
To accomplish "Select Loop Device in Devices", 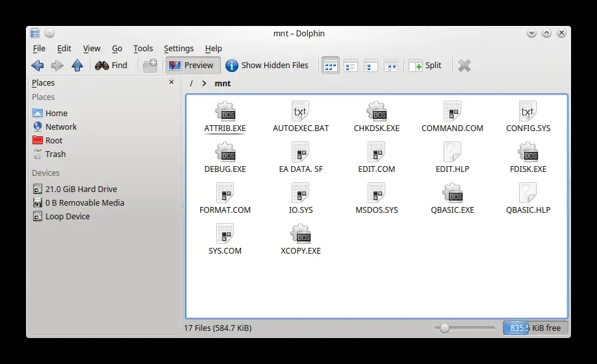I will pyautogui.click(x=61, y=217).
